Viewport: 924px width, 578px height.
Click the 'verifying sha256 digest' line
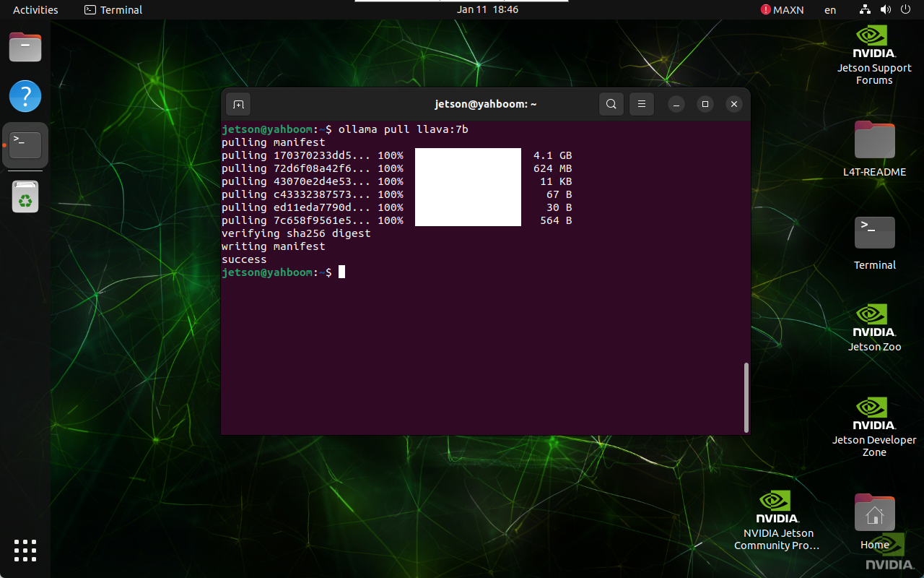(x=296, y=233)
